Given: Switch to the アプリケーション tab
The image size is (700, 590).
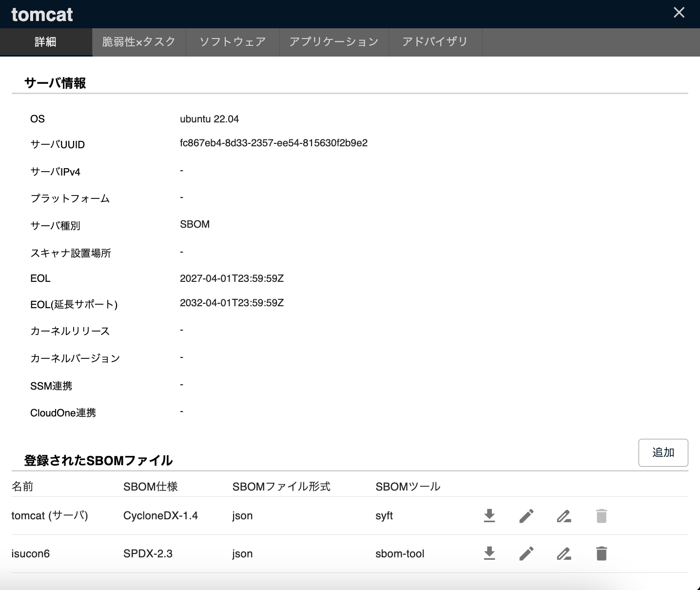Looking at the screenshot, I should [x=334, y=42].
